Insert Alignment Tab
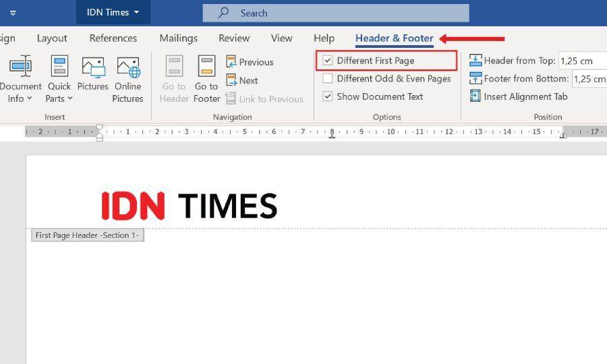Viewport: 607px width, 364px height. [519, 96]
